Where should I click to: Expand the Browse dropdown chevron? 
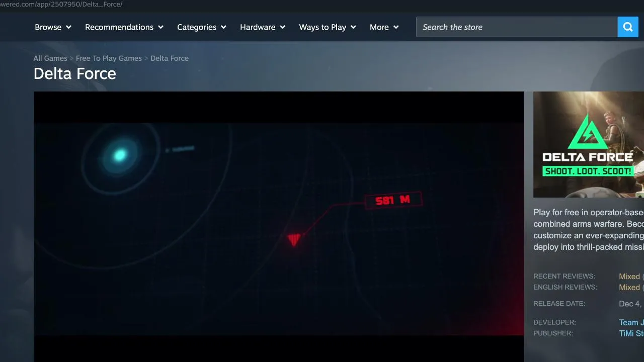coord(68,27)
